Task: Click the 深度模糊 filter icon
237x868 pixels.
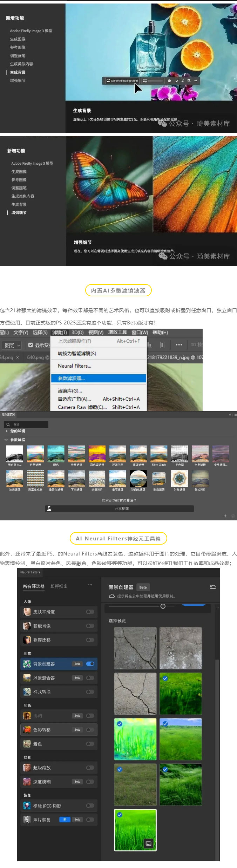Action: (27, 782)
